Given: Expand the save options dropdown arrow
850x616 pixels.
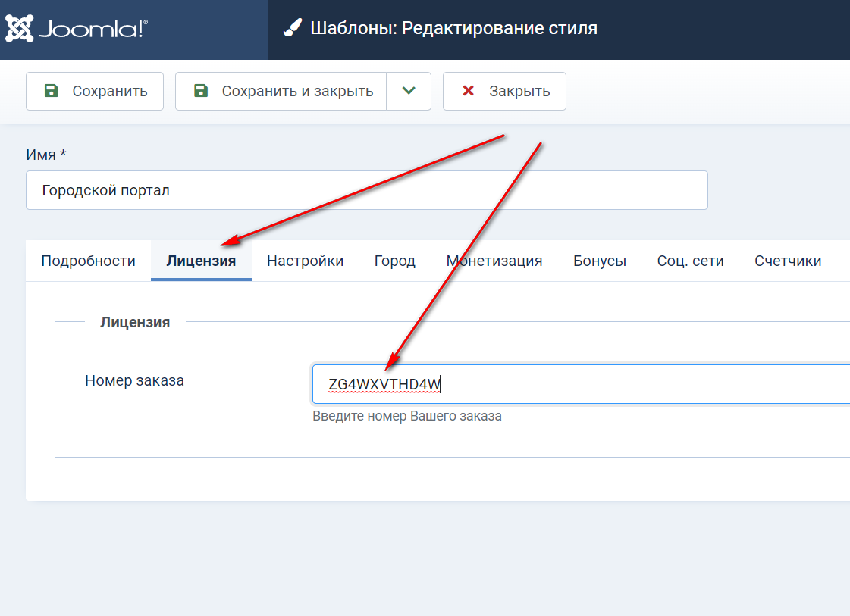Looking at the screenshot, I should 409,91.
